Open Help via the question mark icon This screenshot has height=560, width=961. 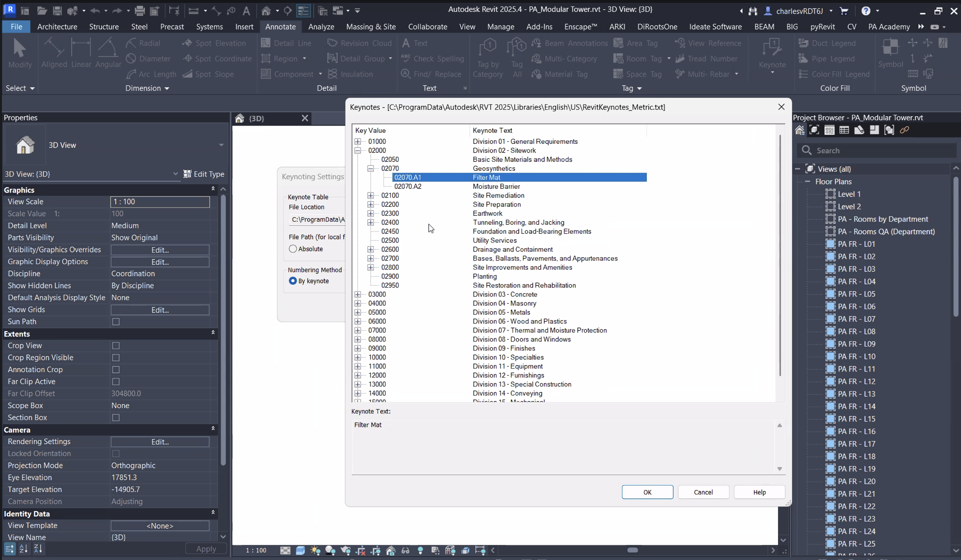866,11
